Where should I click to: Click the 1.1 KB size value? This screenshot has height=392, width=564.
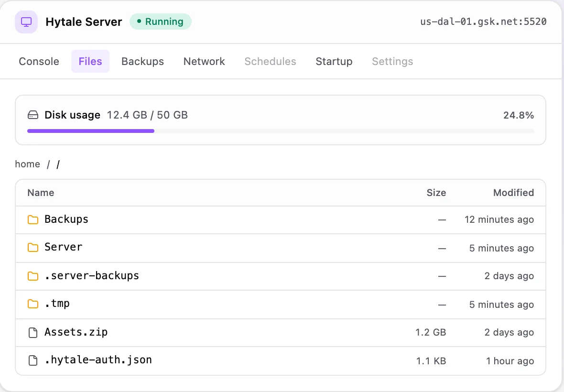(431, 361)
